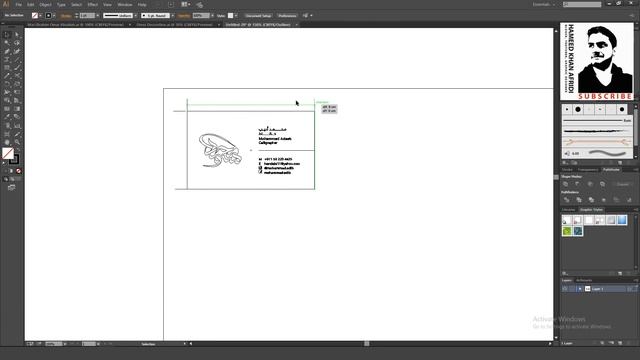
Task: Reset to default fill and stroke
Action: point(4,163)
